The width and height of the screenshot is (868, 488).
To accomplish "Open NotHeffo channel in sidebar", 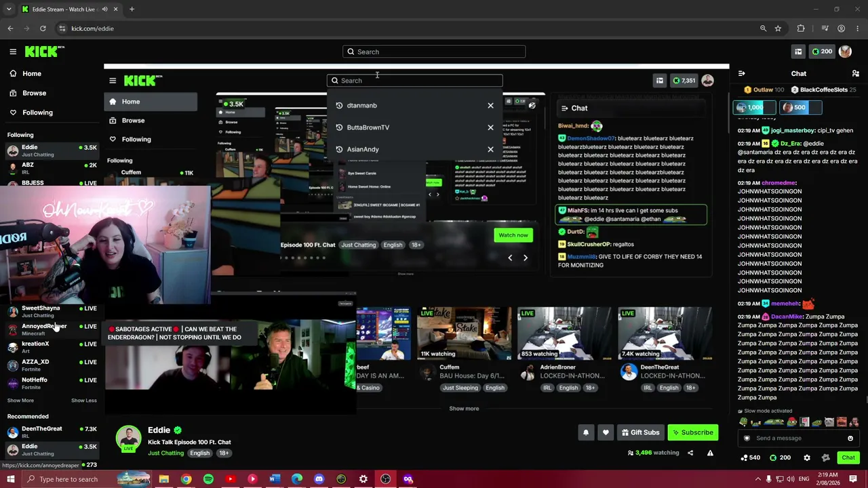I will (52, 383).
